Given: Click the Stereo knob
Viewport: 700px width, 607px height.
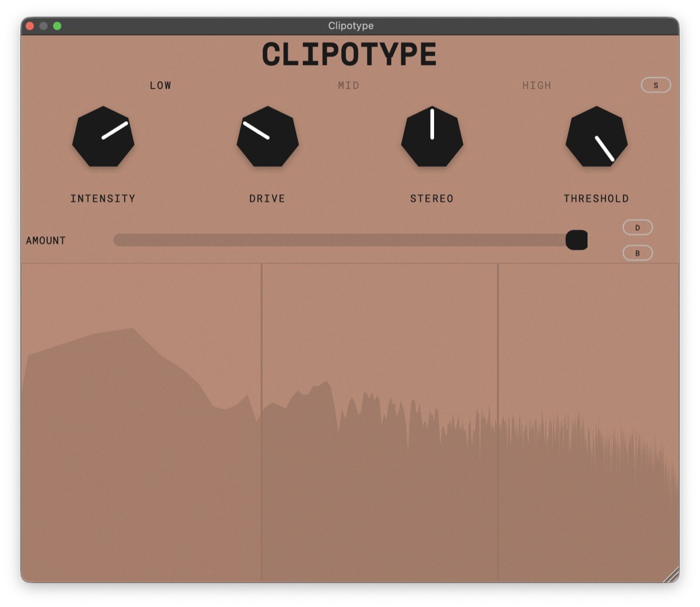Looking at the screenshot, I should (432, 137).
